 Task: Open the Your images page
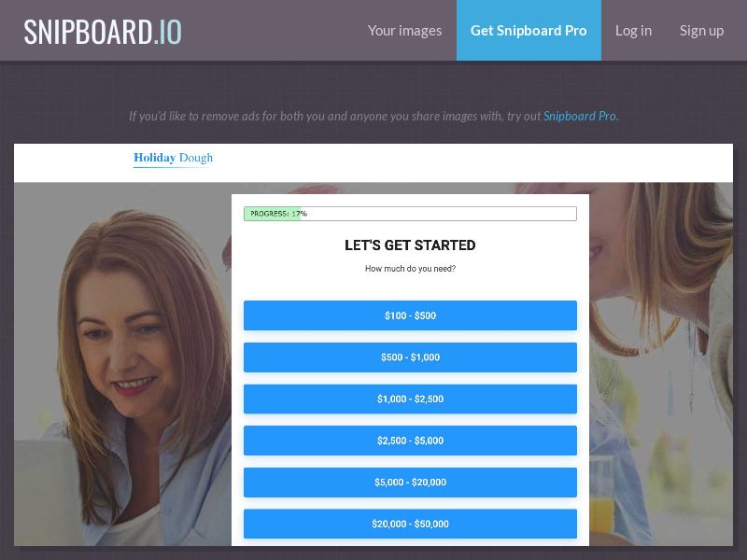click(404, 31)
